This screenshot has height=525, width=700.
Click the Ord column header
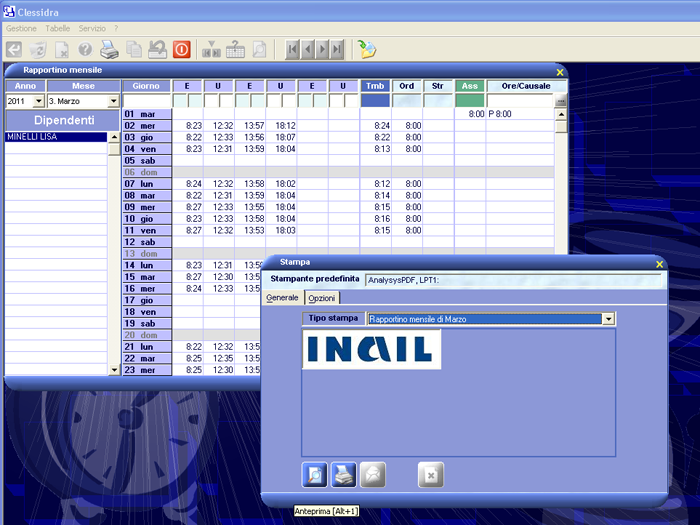point(406,86)
